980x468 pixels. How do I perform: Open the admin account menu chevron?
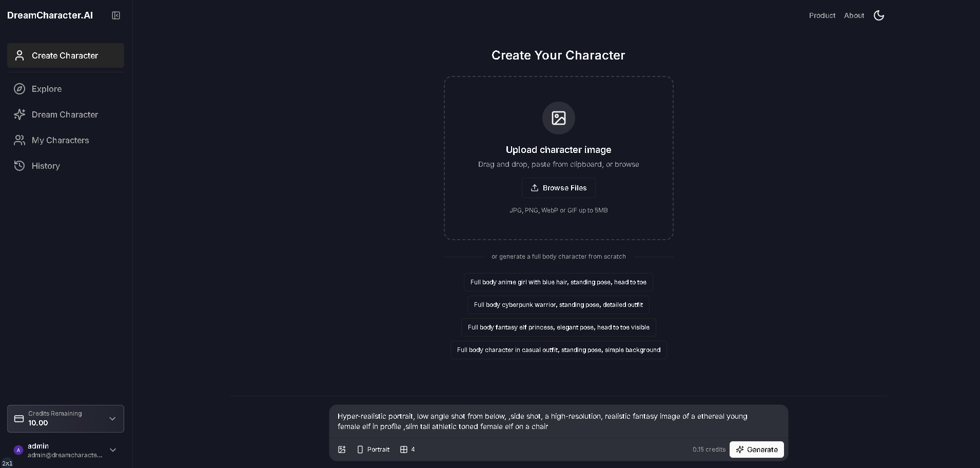113,450
